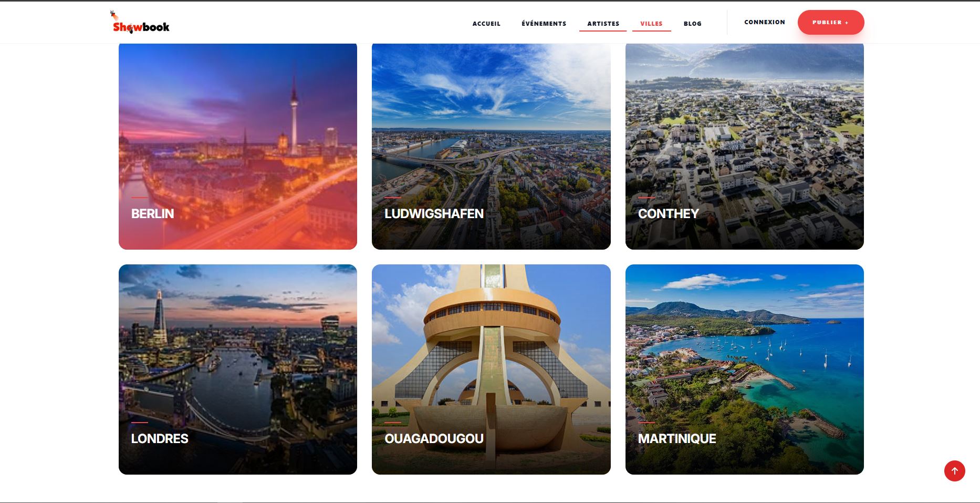This screenshot has width=980, height=503.
Task: Click the OUAGADOUGOU title text
Action: point(434,439)
